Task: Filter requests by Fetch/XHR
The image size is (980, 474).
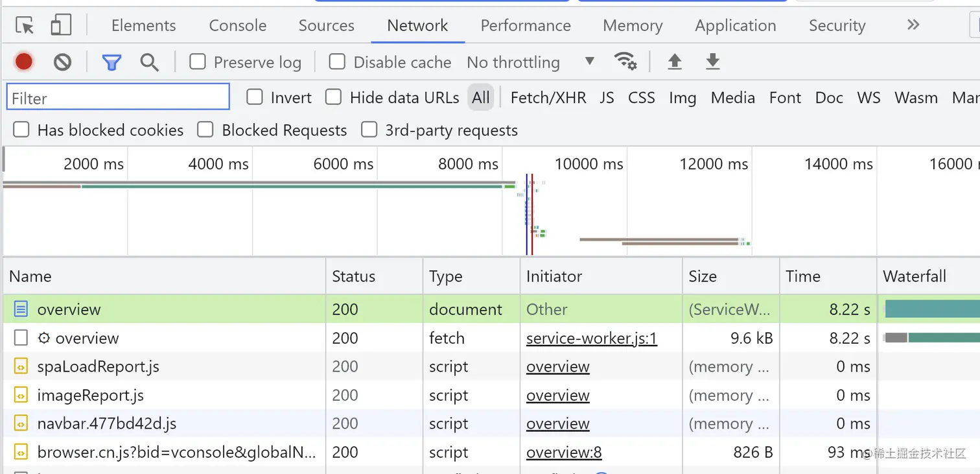Action: point(548,98)
